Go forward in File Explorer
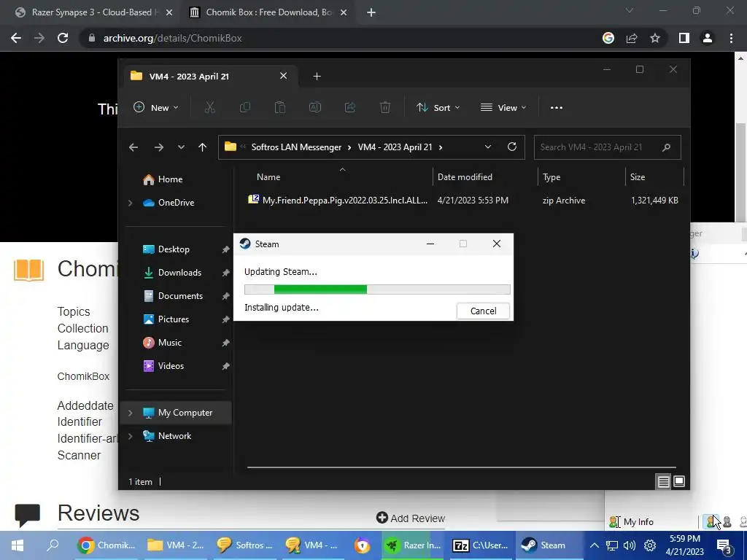The image size is (747, 560). point(158,147)
